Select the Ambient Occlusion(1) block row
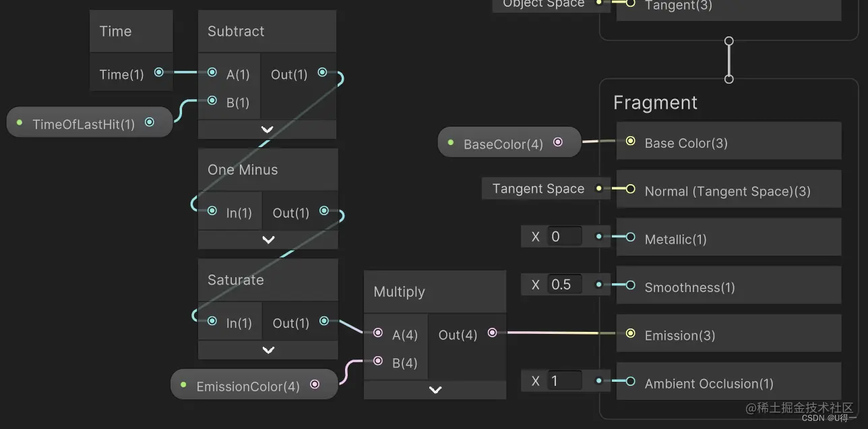The width and height of the screenshot is (868, 429). point(729,381)
